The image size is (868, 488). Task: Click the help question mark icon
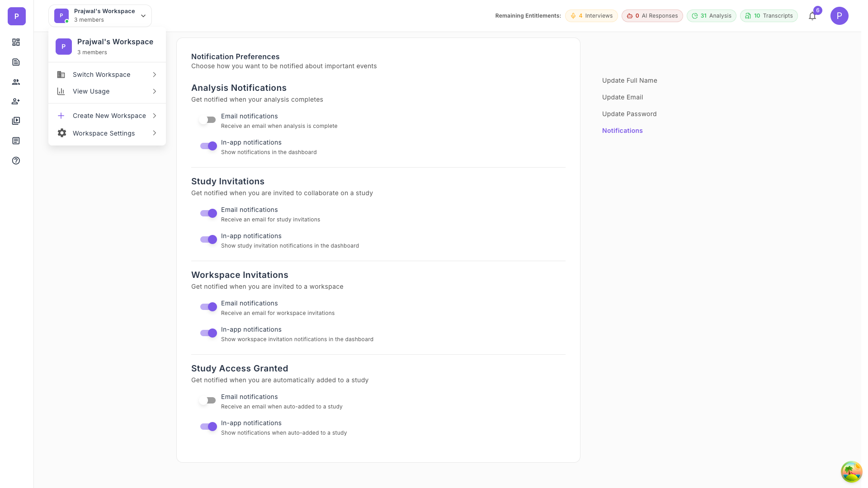click(16, 160)
